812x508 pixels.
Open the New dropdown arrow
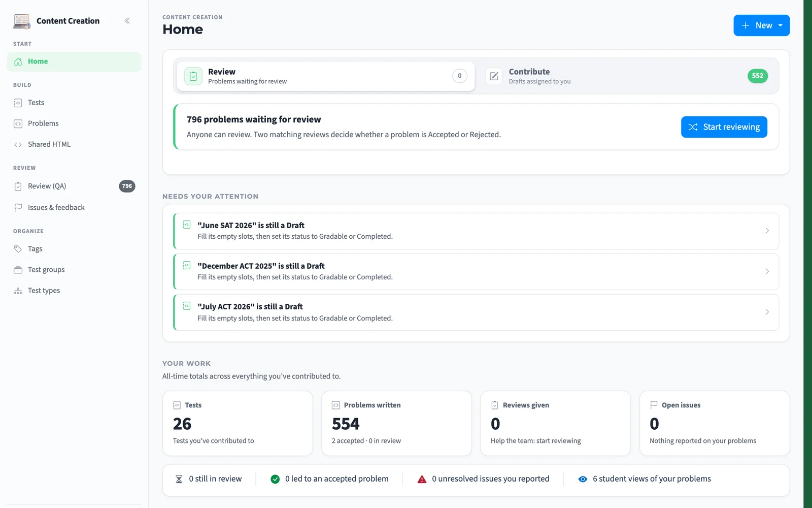[781, 25]
